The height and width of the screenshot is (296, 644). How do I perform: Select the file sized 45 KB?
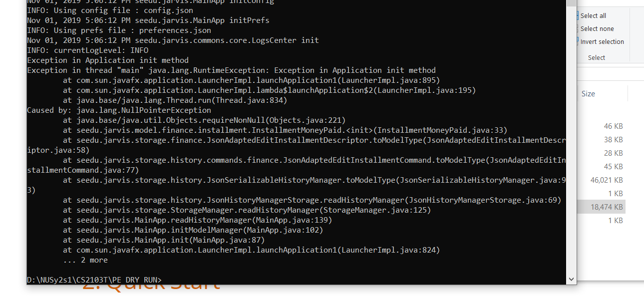(x=613, y=167)
